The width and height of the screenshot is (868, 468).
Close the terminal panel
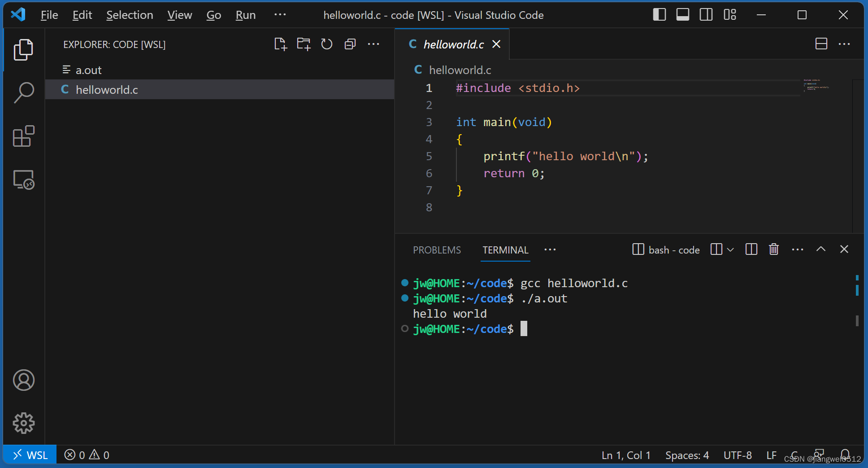point(844,249)
